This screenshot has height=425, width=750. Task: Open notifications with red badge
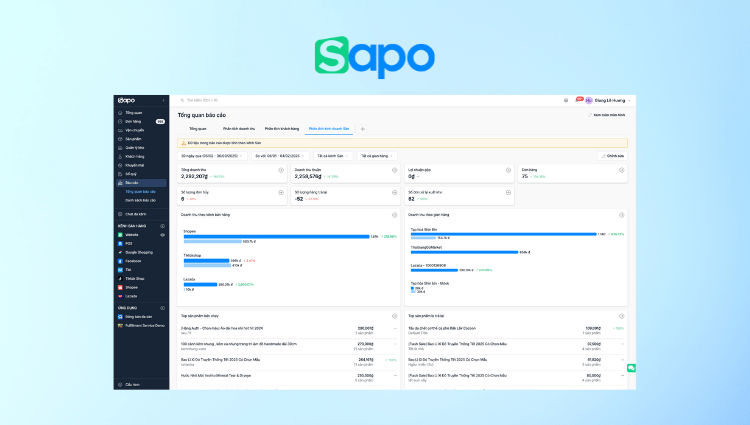578,100
